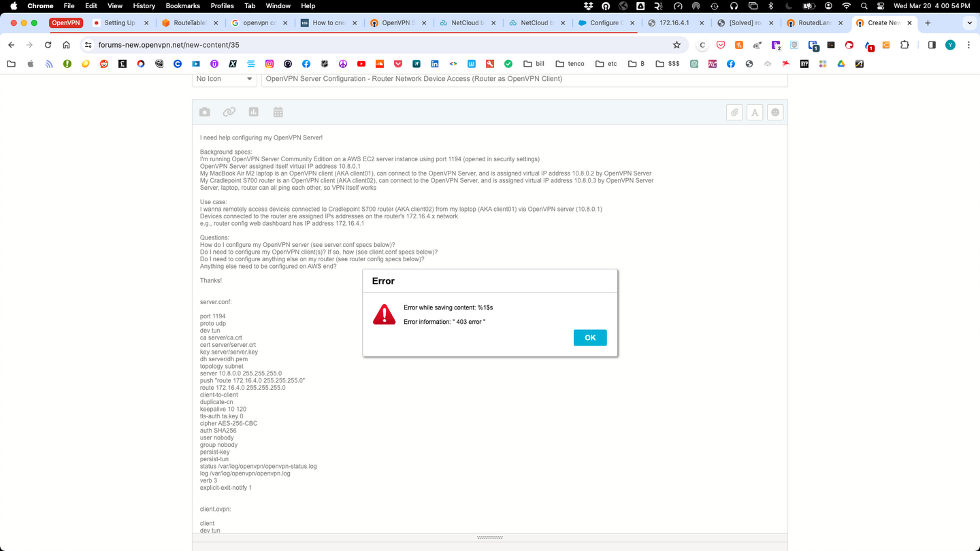Open Spotlight search magnifier icon
The image size is (980, 551).
coord(864,5)
